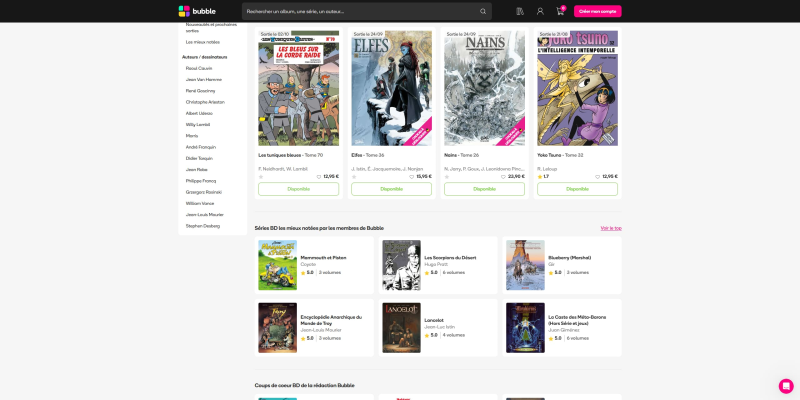
Task: Open the Voir le top link
Action: click(611, 228)
